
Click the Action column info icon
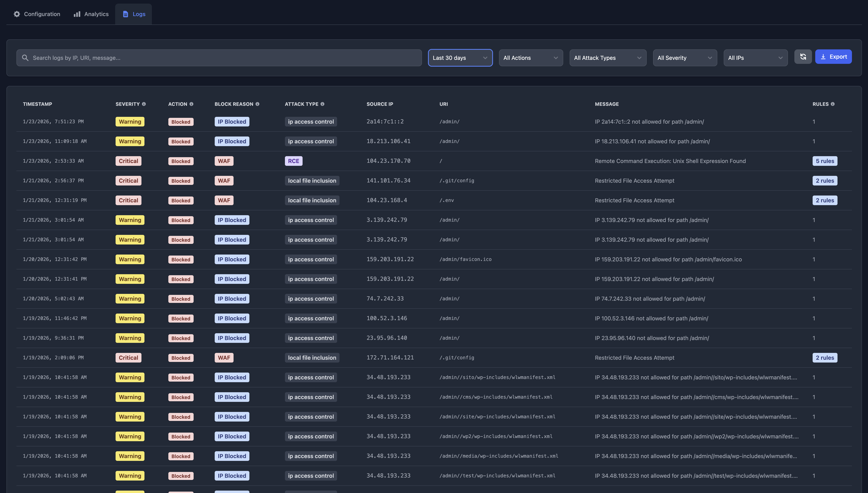click(x=191, y=104)
